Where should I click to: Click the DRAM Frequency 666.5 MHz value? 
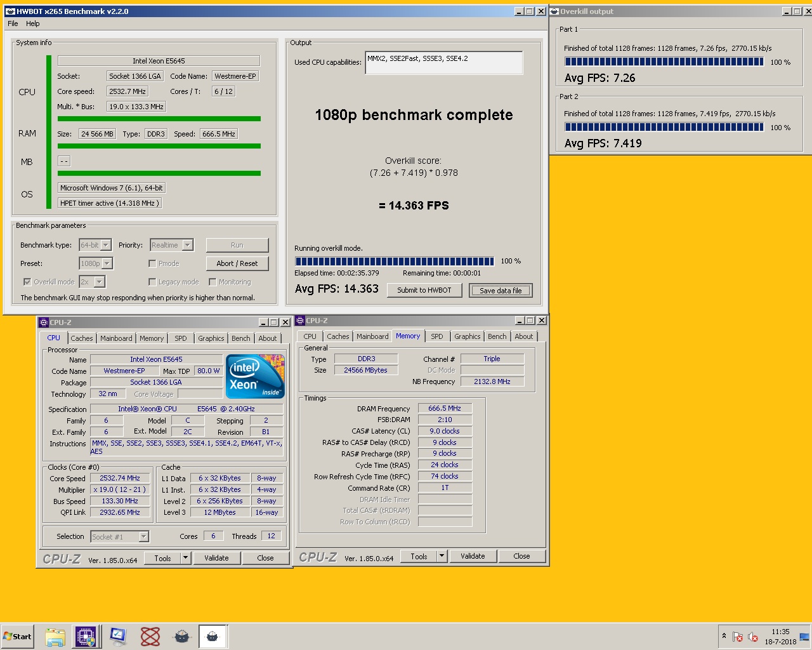(x=445, y=408)
